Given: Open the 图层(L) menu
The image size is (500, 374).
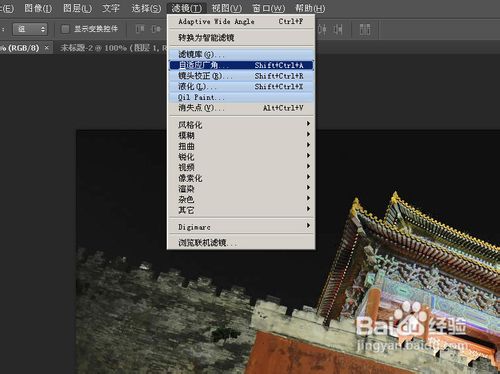Looking at the screenshot, I should click(77, 8).
